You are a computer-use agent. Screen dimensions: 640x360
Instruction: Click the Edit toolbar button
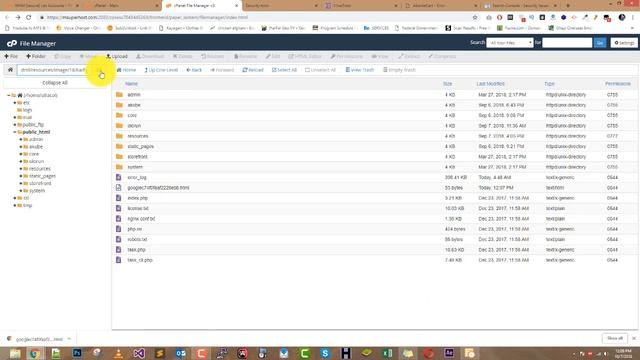click(x=273, y=56)
